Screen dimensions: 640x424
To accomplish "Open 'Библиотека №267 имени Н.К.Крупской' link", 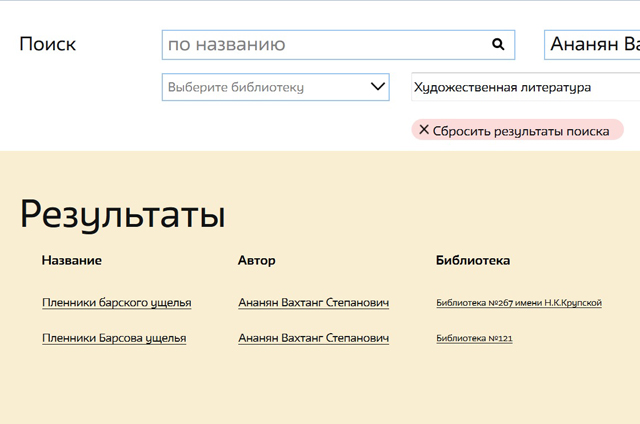I will [519, 303].
